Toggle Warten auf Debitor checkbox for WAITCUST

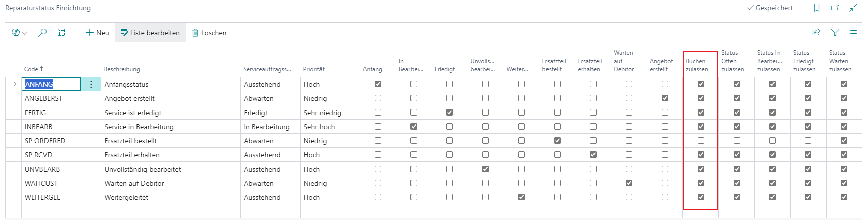(x=629, y=183)
